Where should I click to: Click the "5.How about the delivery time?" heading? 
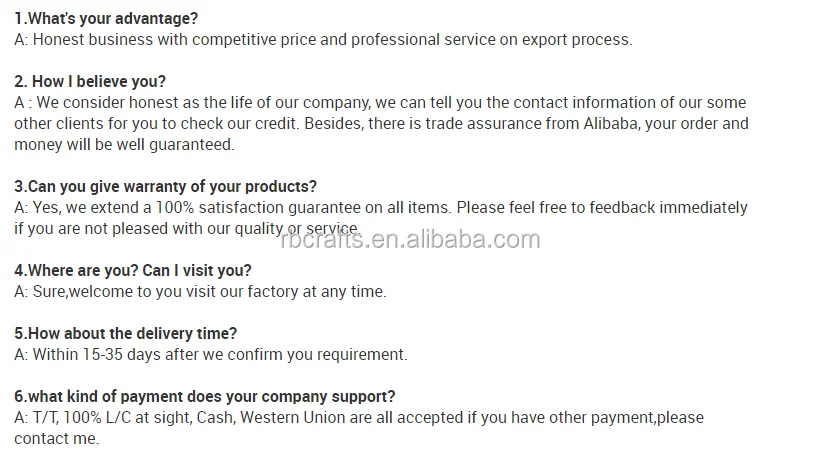pos(126,333)
